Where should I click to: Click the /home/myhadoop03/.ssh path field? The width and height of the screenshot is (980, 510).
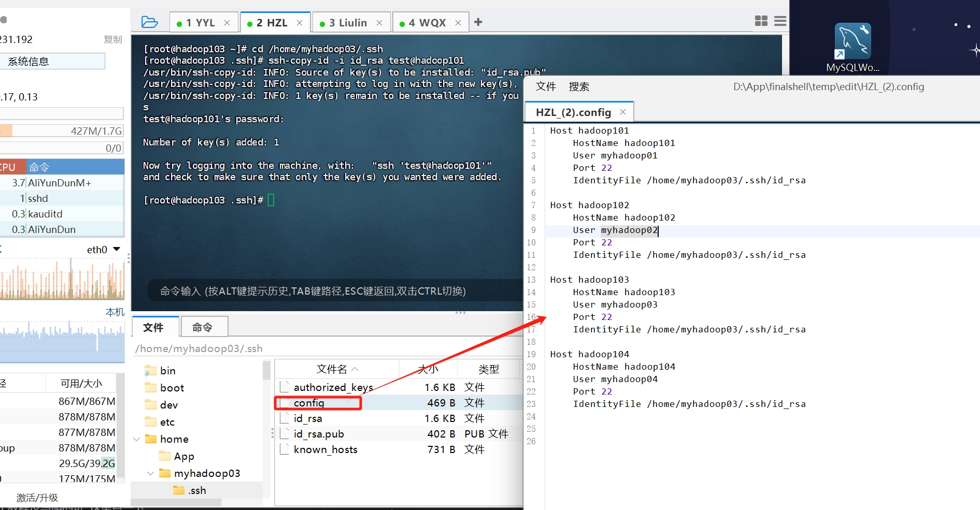328,348
